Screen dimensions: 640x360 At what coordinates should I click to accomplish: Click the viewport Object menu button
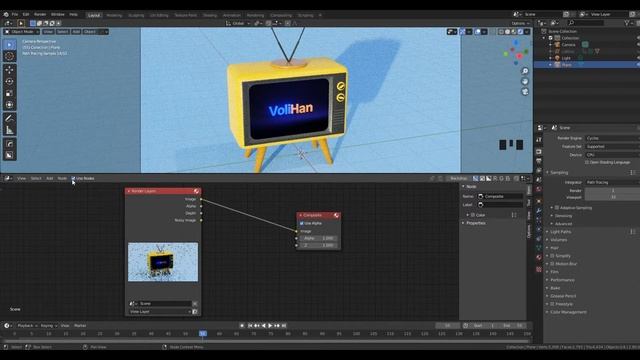click(x=90, y=31)
